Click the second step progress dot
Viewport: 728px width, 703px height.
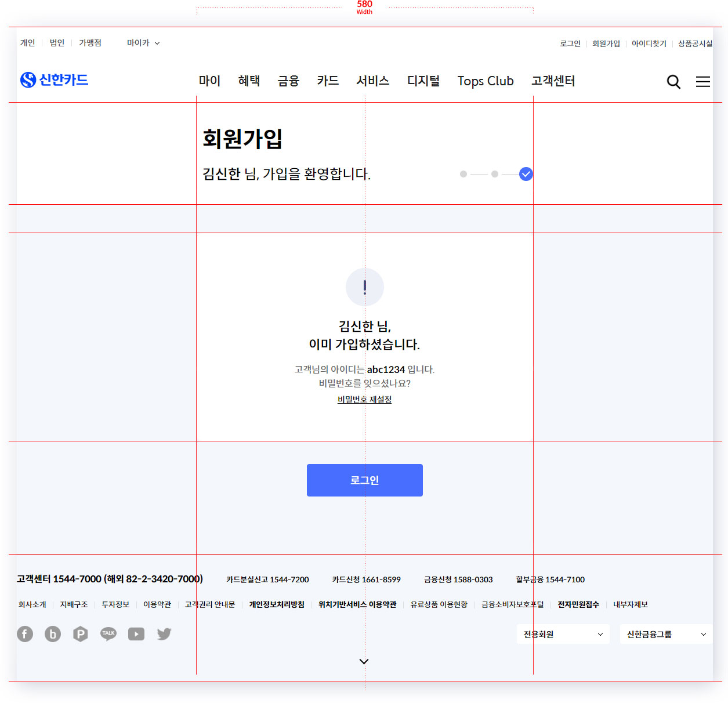495,174
